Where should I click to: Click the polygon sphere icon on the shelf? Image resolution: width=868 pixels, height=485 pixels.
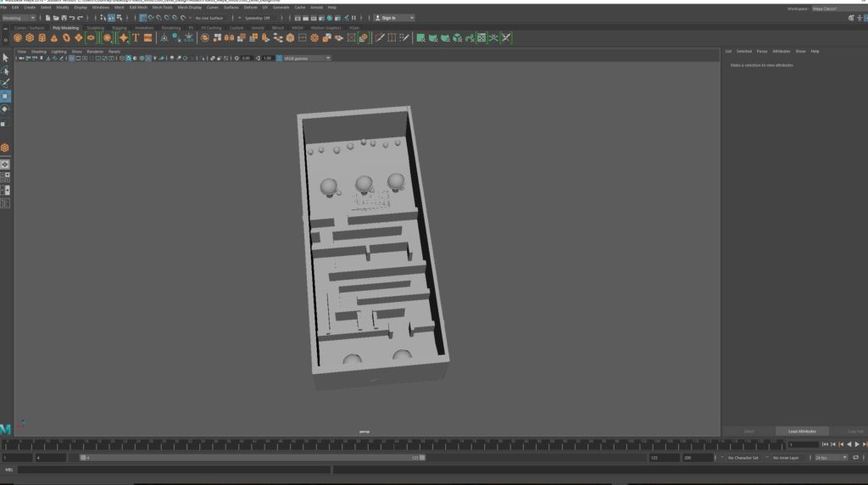click(x=18, y=37)
